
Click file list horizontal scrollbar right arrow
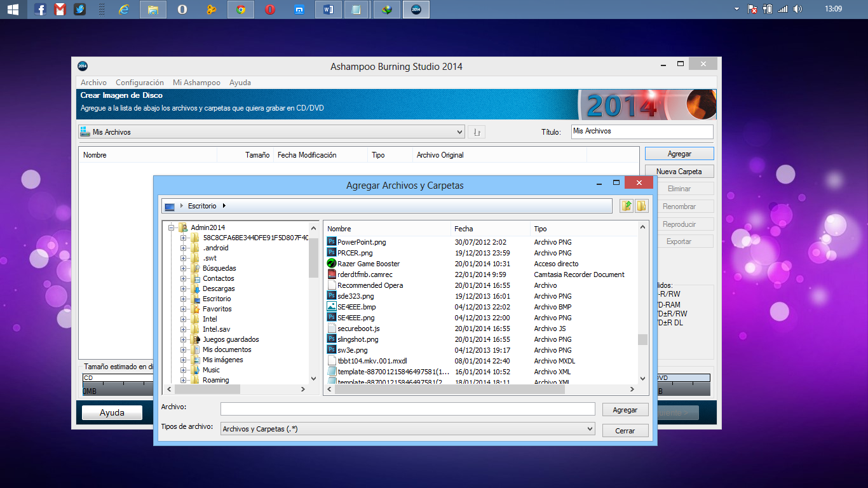(632, 389)
